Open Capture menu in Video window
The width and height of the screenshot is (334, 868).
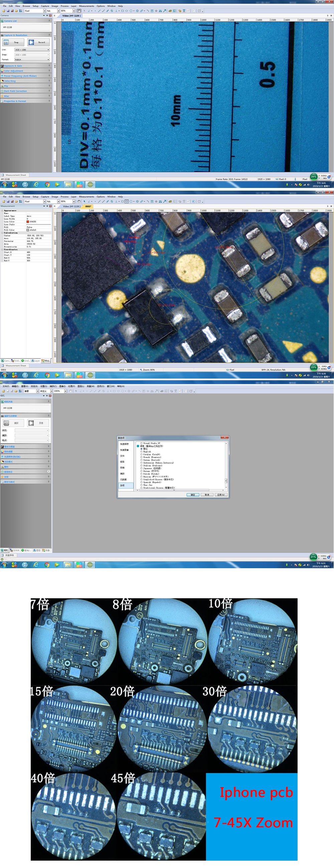[x=45, y=6]
